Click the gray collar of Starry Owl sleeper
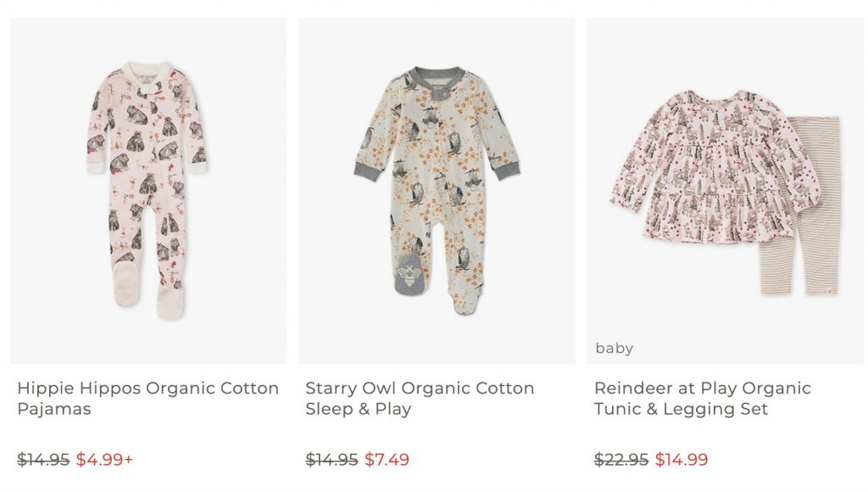This screenshot has height=492, width=868. pos(437,75)
